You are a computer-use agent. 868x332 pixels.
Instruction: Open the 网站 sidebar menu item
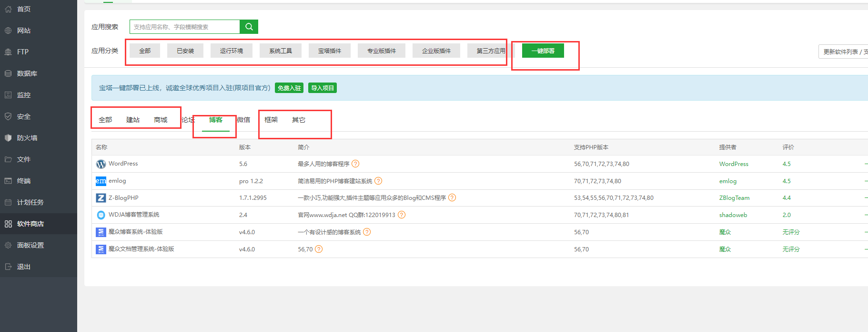(x=39, y=31)
